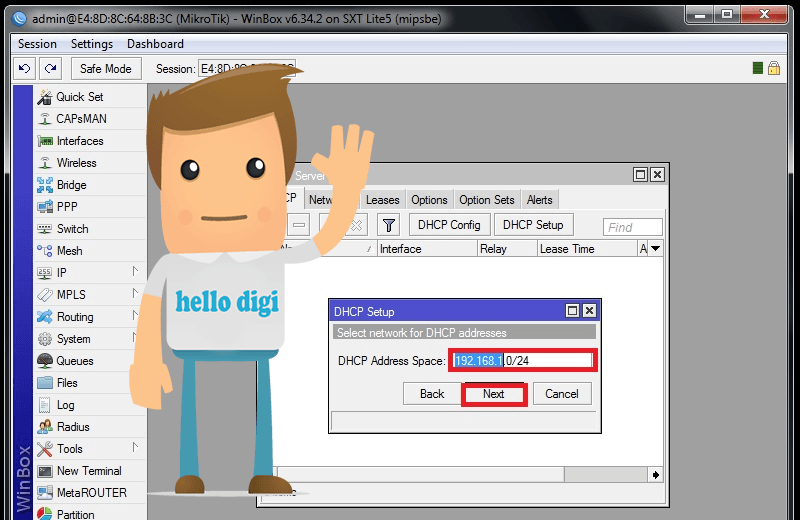Click the Tools wrench icon
800x520 pixels.
[x=45, y=449]
